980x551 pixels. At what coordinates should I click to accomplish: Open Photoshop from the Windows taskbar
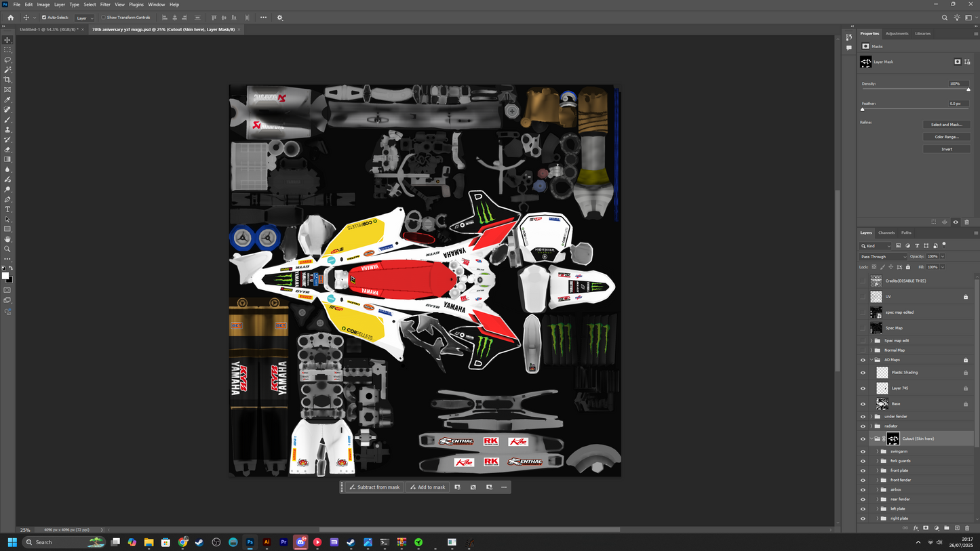pyautogui.click(x=250, y=542)
